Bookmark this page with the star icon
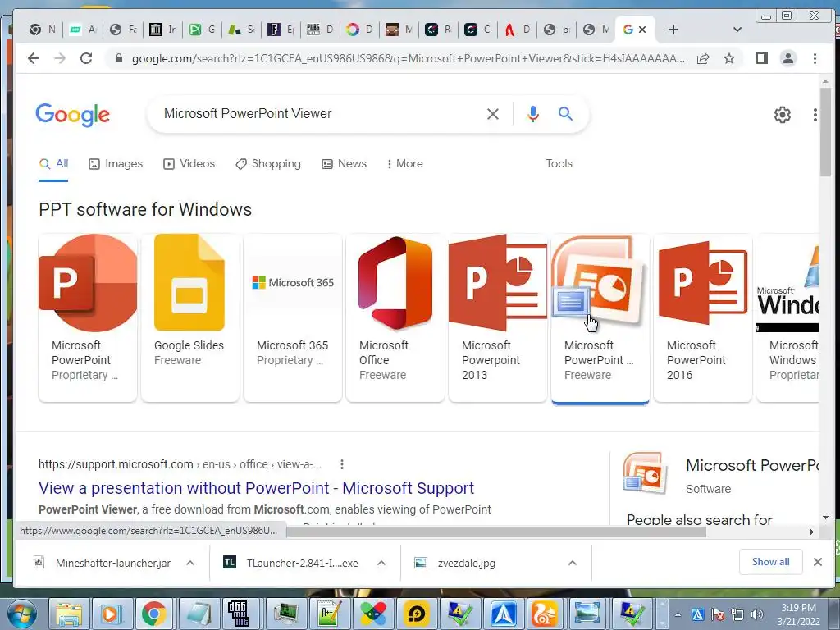This screenshot has width=840, height=630. [x=729, y=58]
